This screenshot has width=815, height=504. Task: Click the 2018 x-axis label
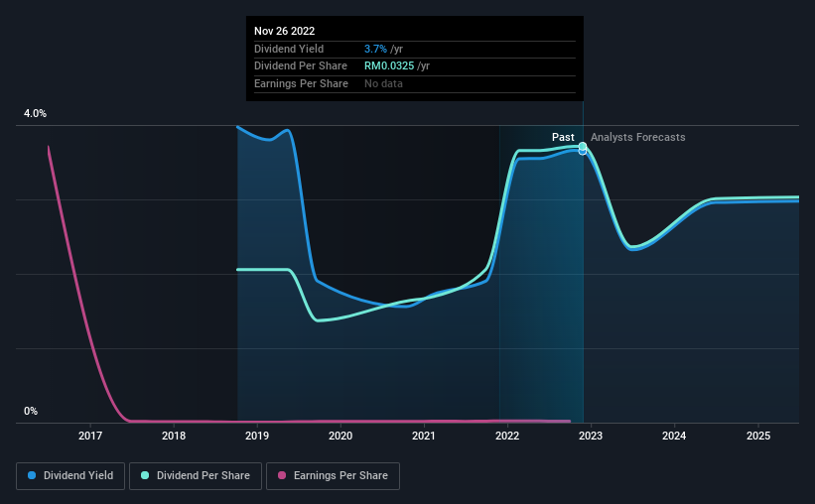point(174,436)
